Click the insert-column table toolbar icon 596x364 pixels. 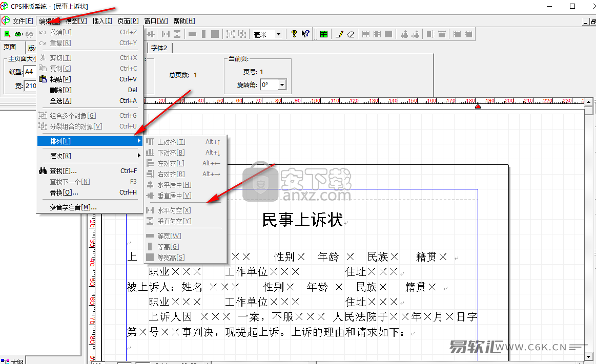377,34
